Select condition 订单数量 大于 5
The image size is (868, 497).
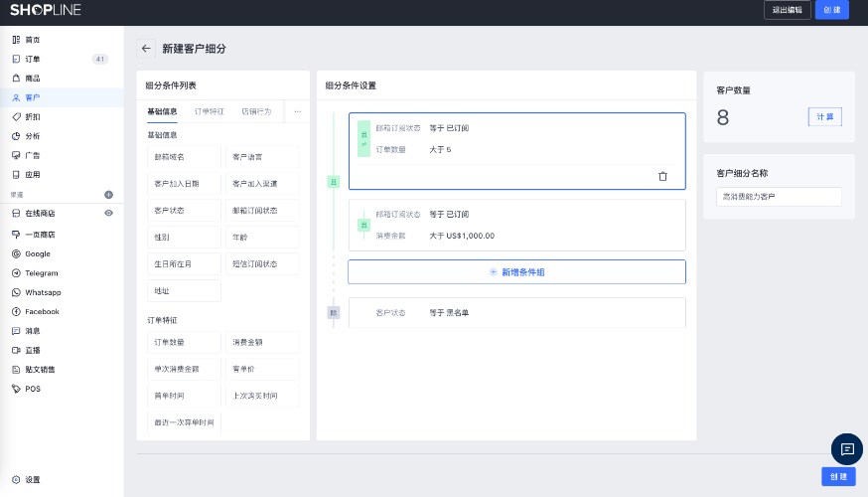(413, 150)
